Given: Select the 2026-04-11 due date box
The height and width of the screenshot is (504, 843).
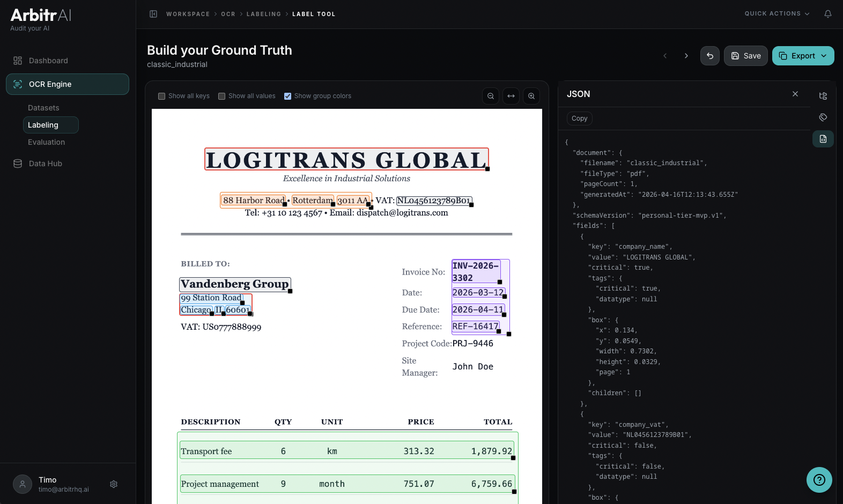Looking at the screenshot, I should (x=478, y=310).
